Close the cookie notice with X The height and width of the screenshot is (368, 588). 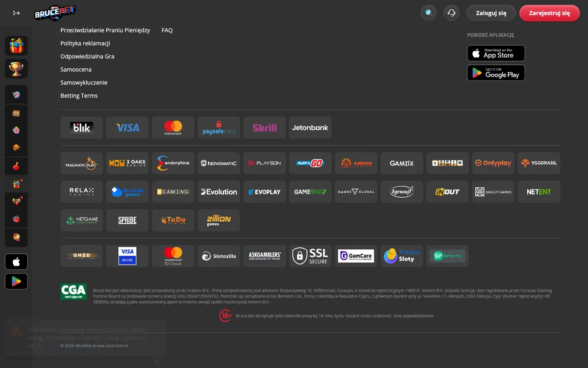[157, 362]
